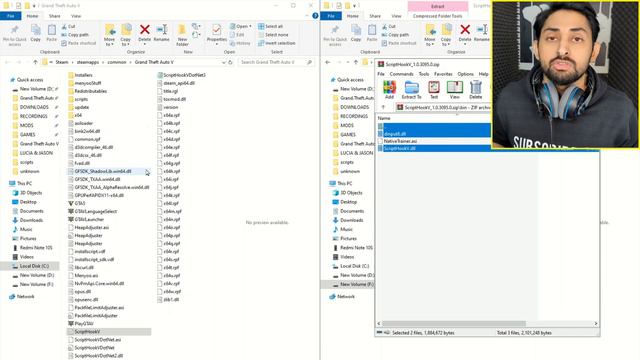Open the WinRAR Favorites menu
The width and height of the screenshot is (640, 360).
click(443, 74)
